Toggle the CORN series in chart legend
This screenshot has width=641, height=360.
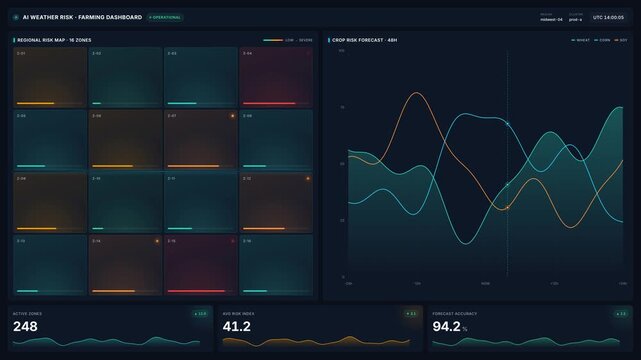tap(602, 40)
